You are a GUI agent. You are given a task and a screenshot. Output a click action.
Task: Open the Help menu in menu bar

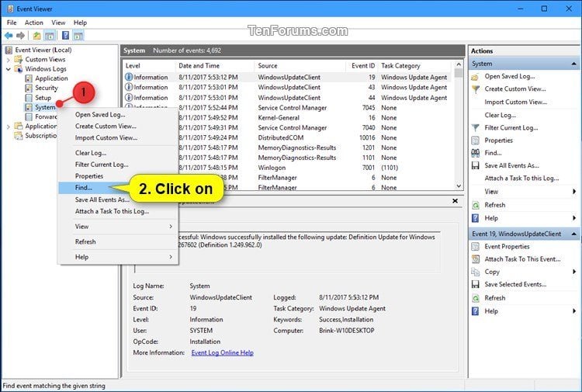point(80,23)
